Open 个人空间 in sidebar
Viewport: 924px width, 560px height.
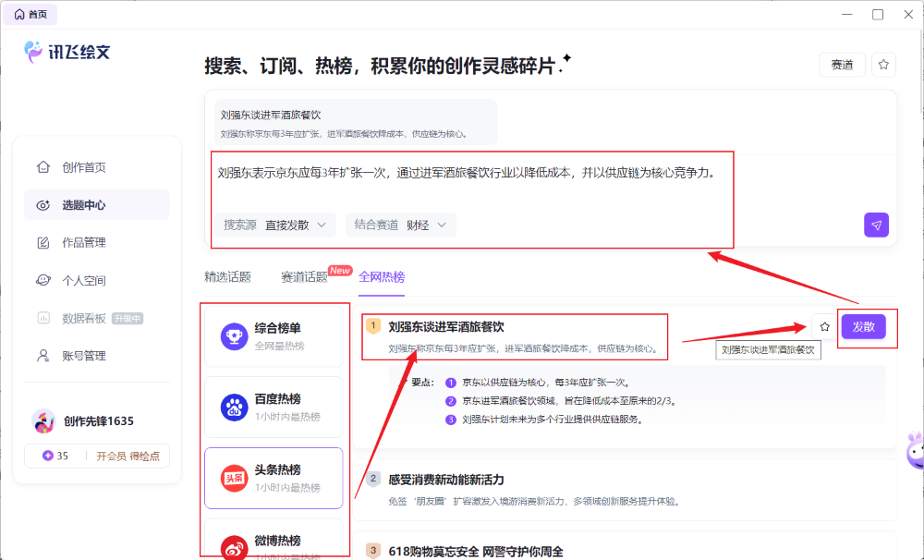[84, 281]
